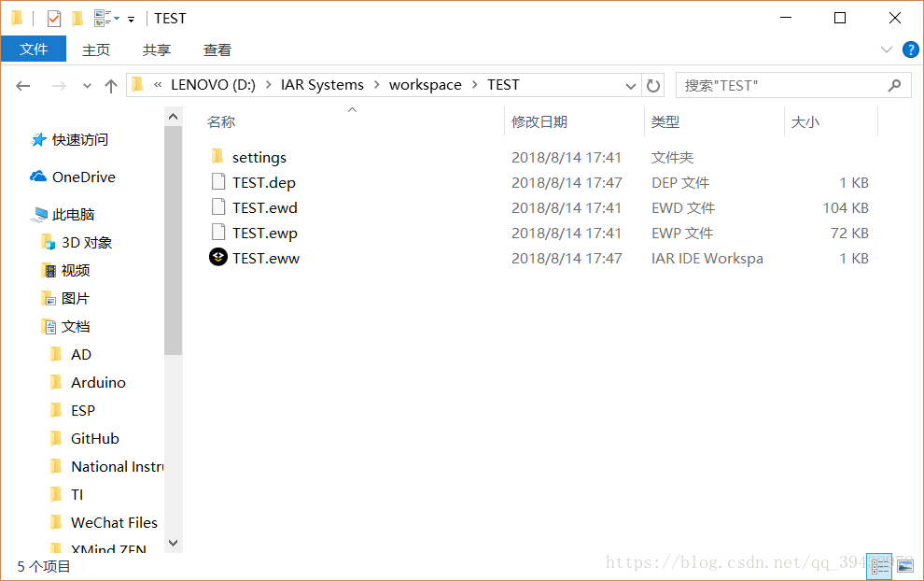
Task: Expand the quick access toolbar customization chevron
Action: (130, 18)
